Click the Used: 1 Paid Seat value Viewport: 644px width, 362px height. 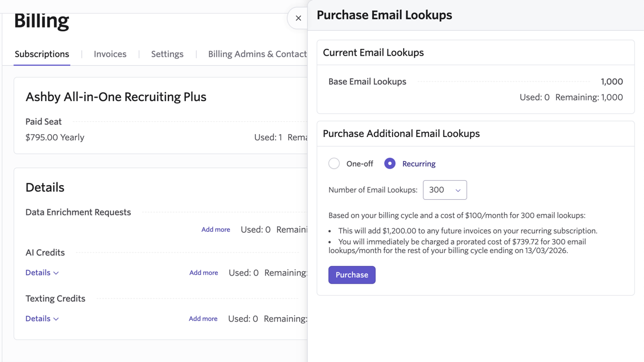point(268,138)
